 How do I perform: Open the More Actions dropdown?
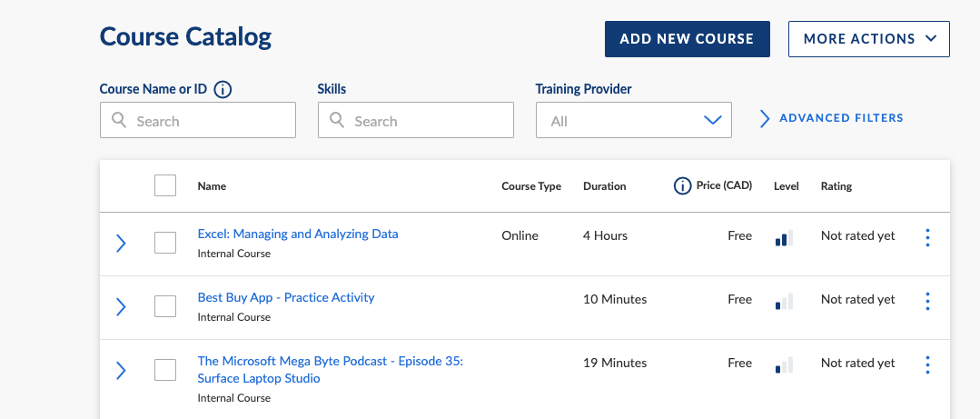[x=869, y=39]
